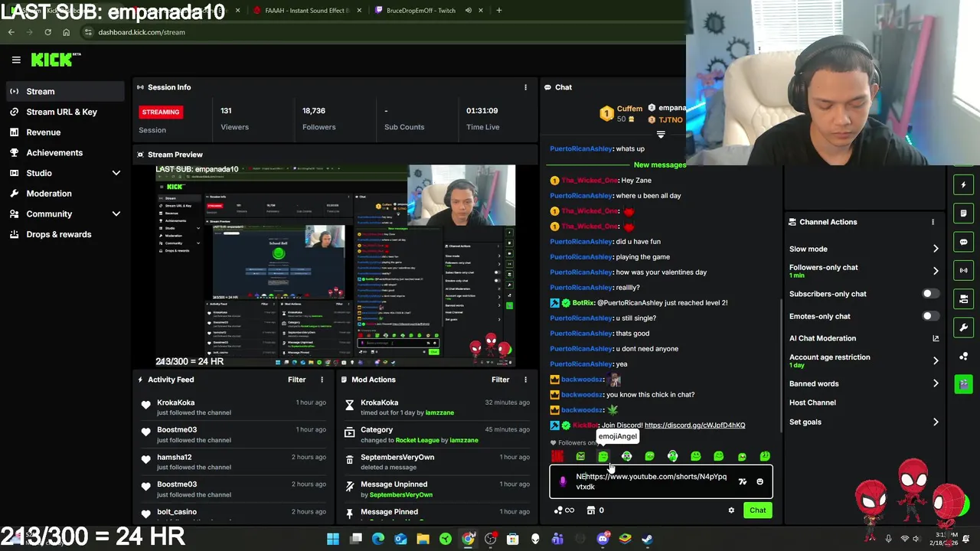Click the wrench tools icon in right rail

(x=963, y=328)
